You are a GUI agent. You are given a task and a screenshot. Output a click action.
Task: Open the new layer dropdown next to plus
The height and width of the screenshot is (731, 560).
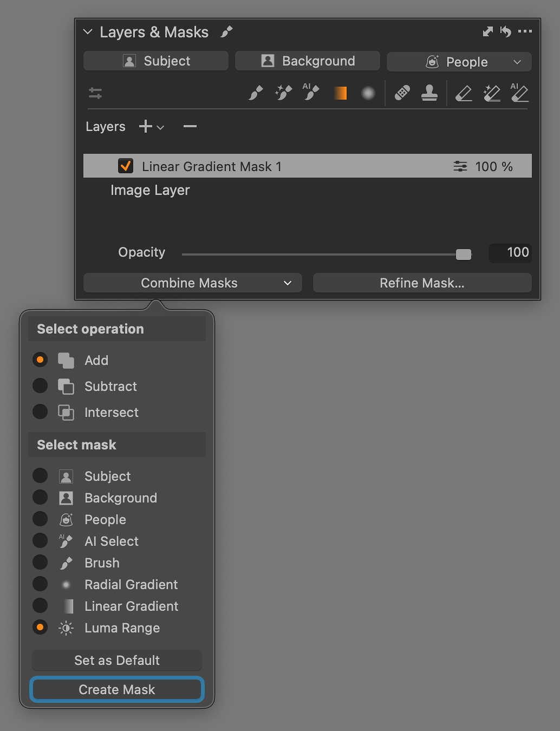(x=160, y=127)
